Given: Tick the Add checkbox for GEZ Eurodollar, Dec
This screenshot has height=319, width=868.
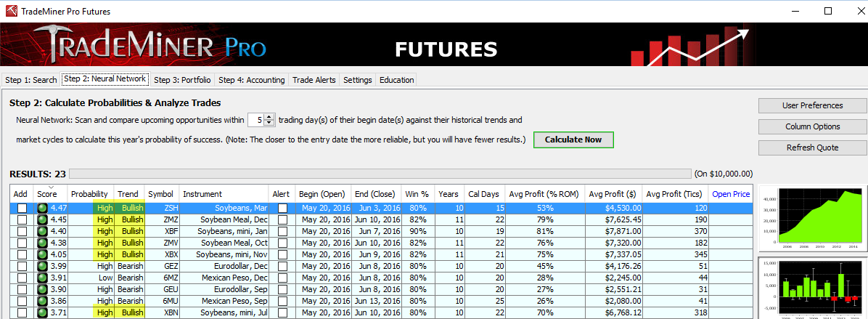Looking at the screenshot, I should tap(22, 267).
